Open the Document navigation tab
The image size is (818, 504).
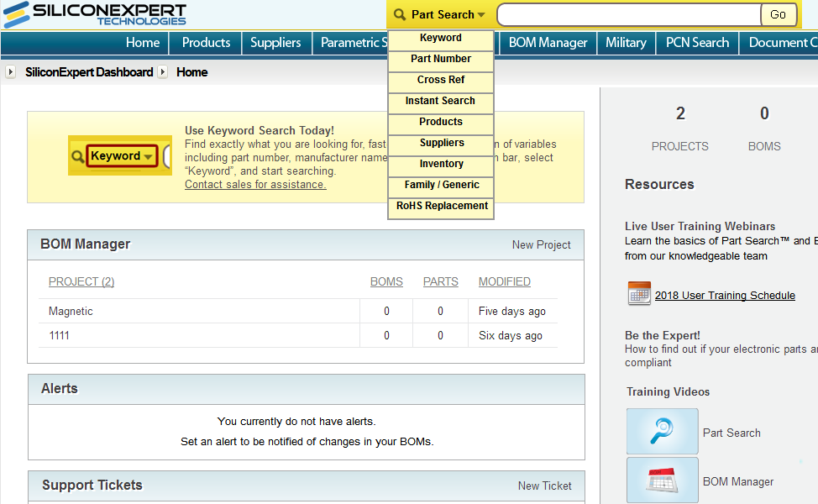(783, 43)
